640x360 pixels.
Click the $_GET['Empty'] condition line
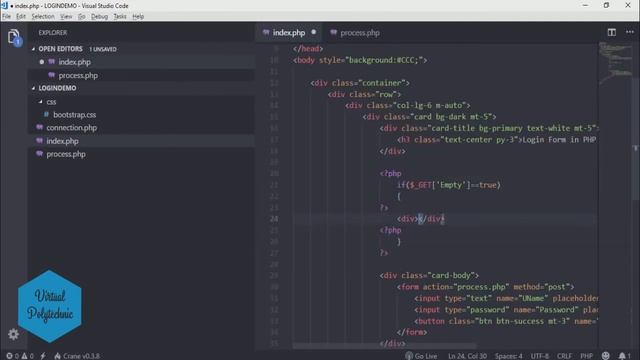pos(449,185)
